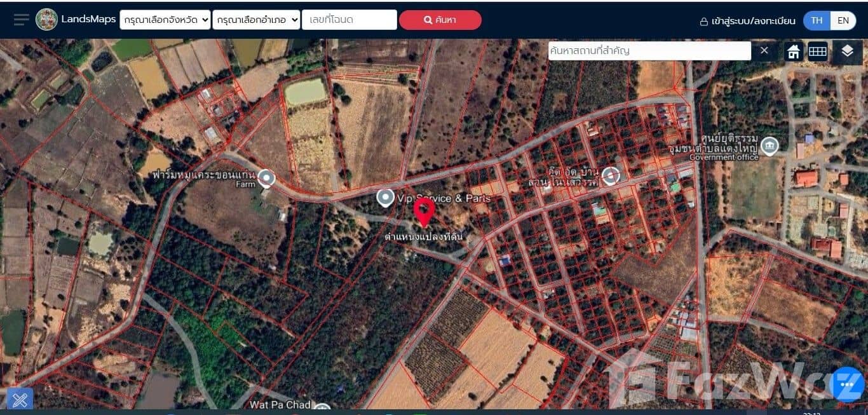Switch language to EN

[x=843, y=20]
